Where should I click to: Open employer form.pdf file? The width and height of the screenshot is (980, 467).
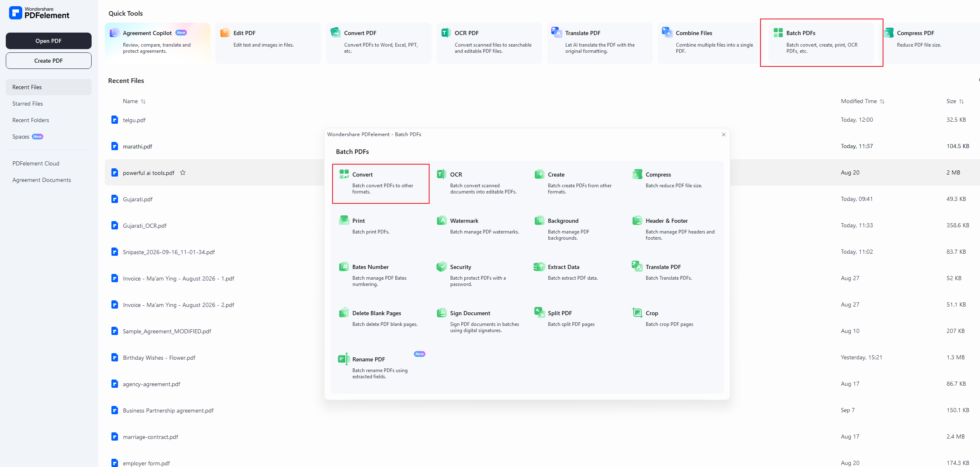[146, 463]
